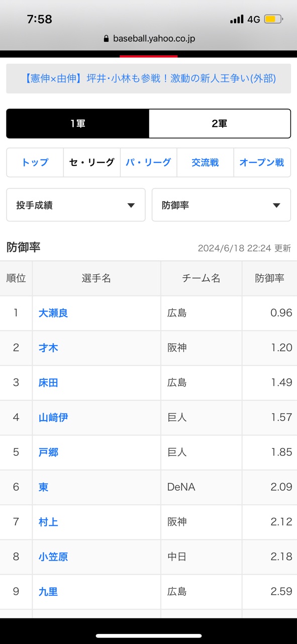Select the セ・リーグ tab

tap(92, 163)
